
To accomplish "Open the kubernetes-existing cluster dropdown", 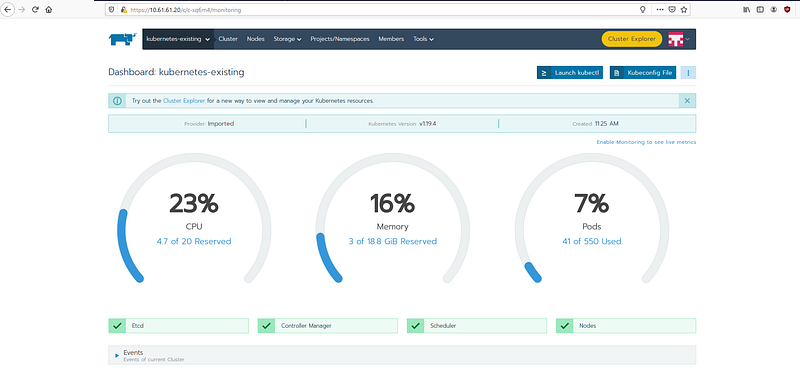I will pyautogui.click(x=178, y=39).
